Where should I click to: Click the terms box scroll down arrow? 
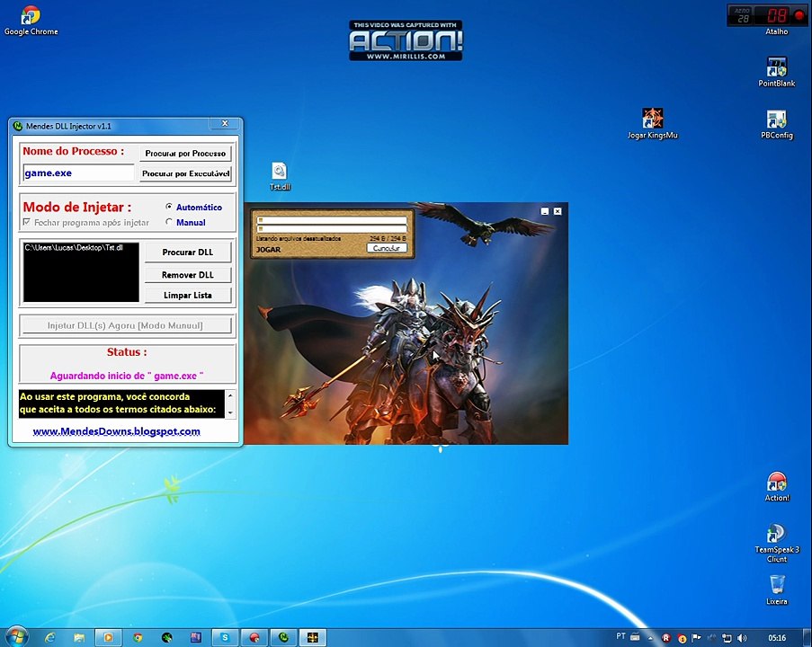pyautogui.click(x=230, y=412)
